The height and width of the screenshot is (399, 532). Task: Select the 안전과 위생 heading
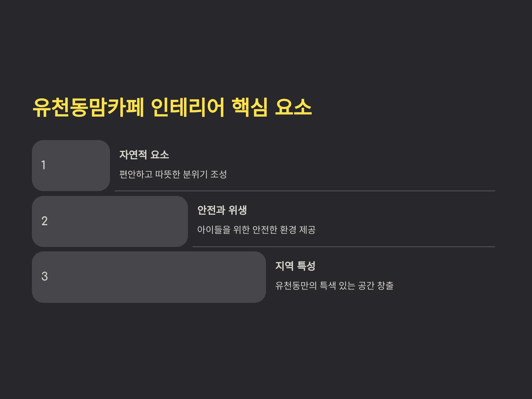(x=222, y=210)
